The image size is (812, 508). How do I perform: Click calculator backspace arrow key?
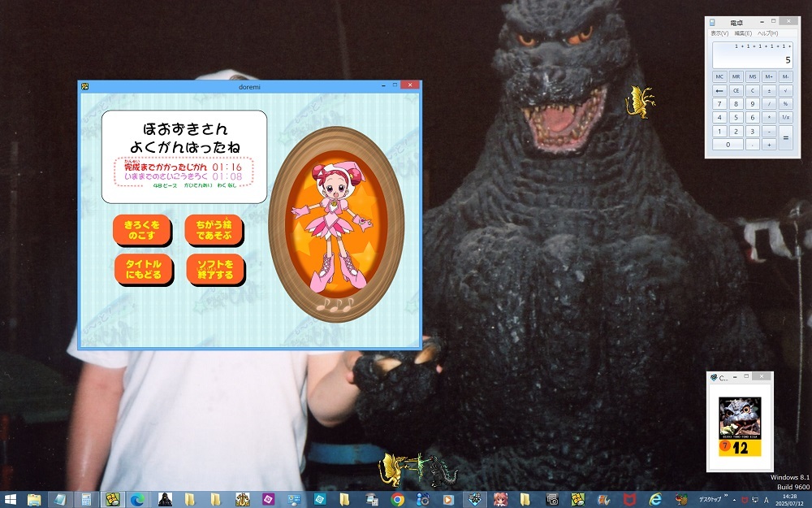click(719, 91)
